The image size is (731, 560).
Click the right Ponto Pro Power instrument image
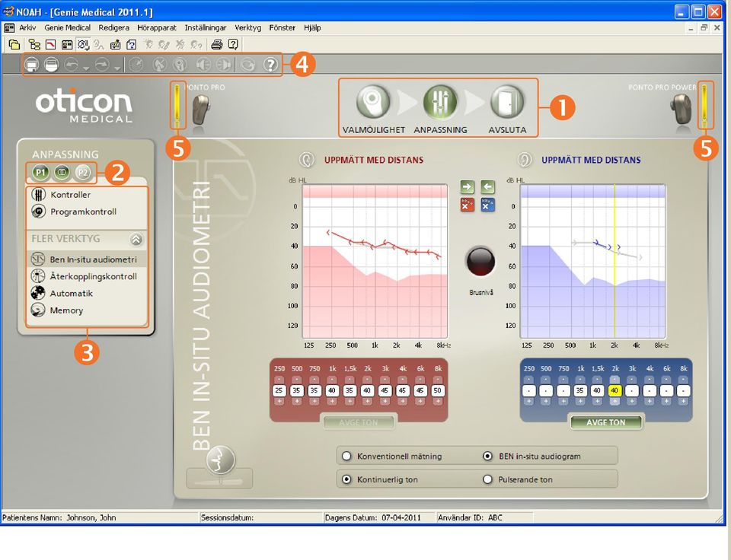681,110
